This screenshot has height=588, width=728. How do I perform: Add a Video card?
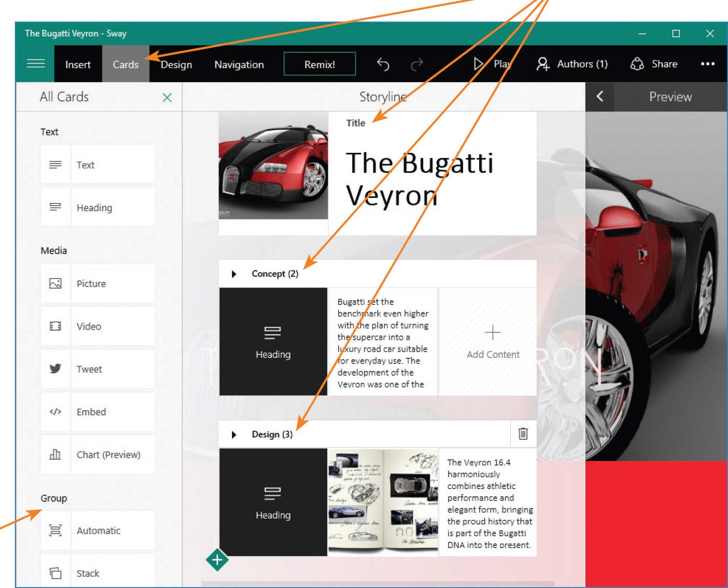(97, 326)
